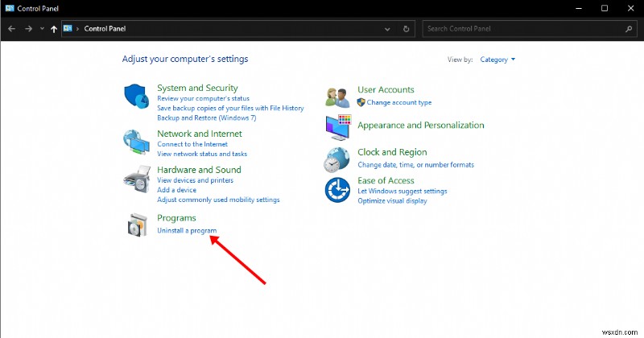
Task: Open Backup and Restore (Windows 7)
Action: tap(207, 117)
